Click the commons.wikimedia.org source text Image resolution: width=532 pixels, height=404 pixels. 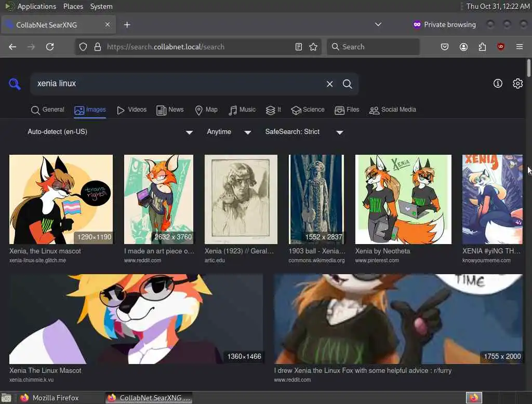click(316, 261)
